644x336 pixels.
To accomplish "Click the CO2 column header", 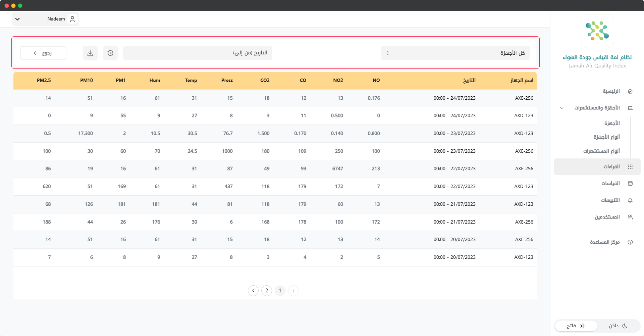I will tap(265, 81).
